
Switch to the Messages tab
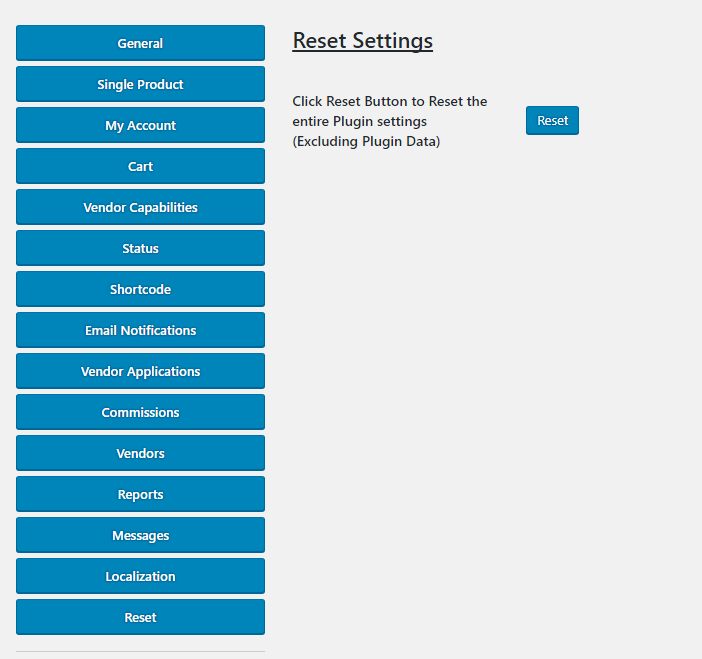140,535
